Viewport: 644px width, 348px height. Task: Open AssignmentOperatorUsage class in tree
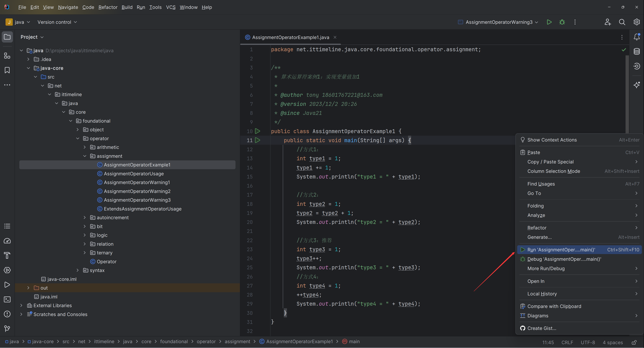point(134,174)
